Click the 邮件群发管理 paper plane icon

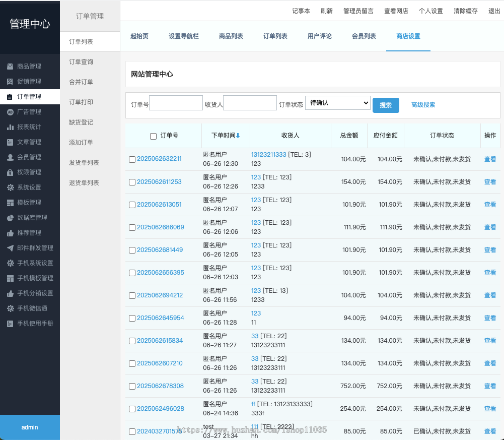tap(10, 248)
